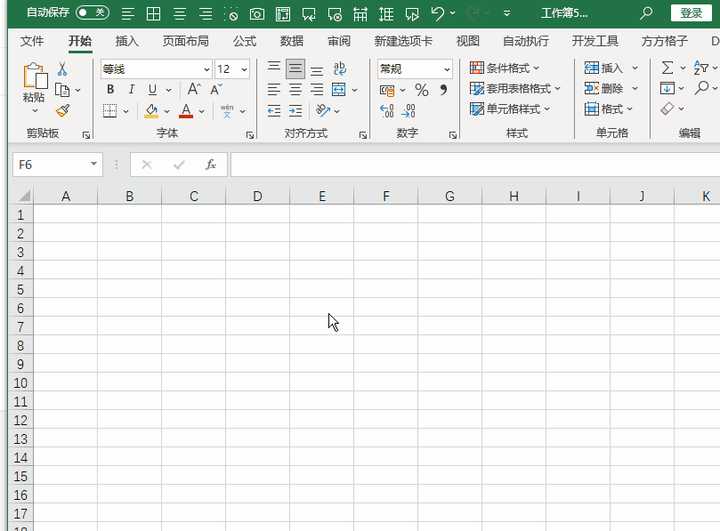This screenshot has width=720, height=531.
Task: Click Merge and Center icon
Action: click(339, 89)
